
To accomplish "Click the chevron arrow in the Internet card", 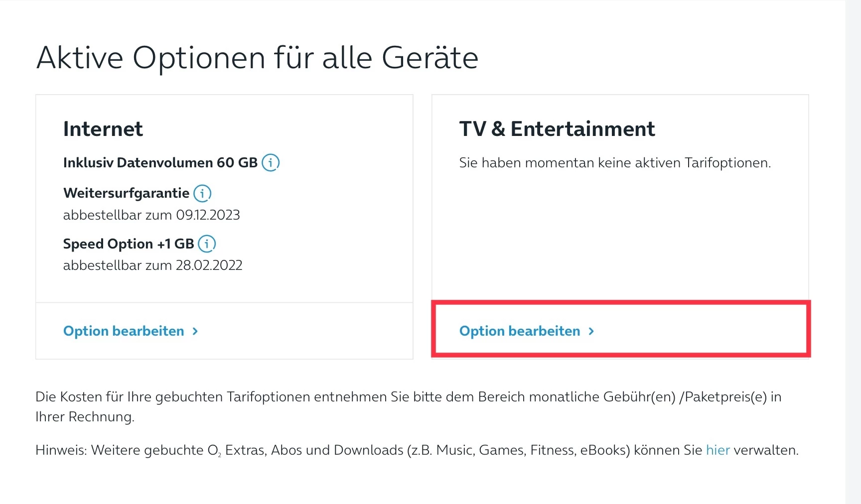I will pos(195,331).
